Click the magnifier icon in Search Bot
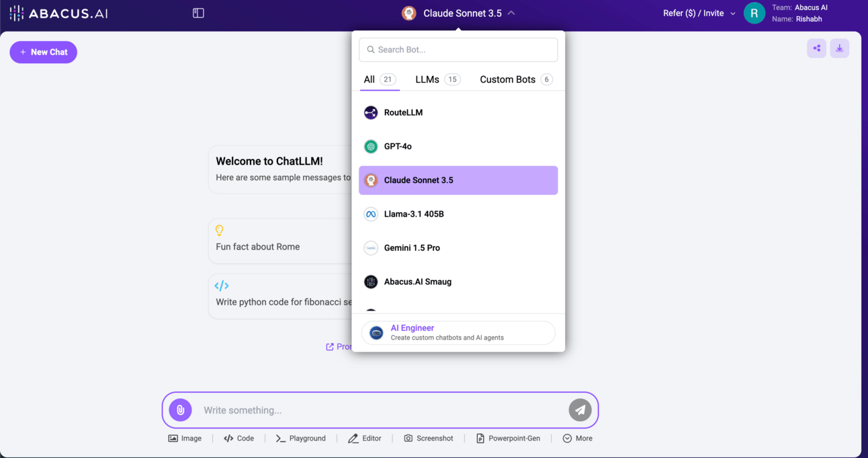The height and width of the screenshot is (458, 868). [371, 50]
